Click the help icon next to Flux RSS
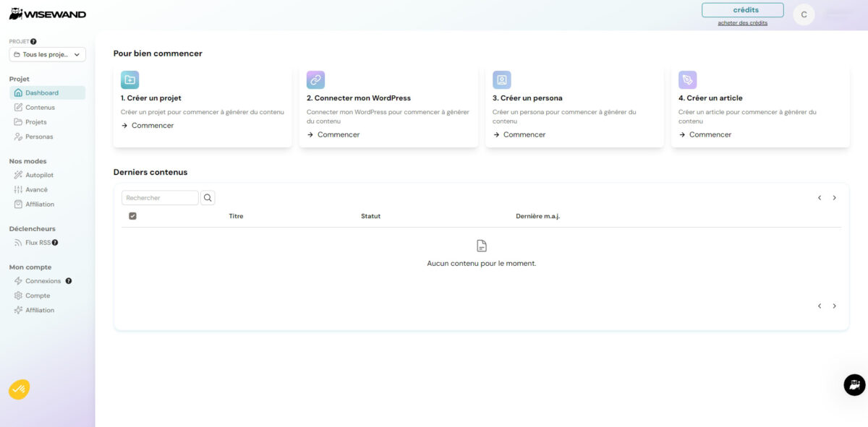Viewport: 868px width, 427px height. click(55, 243)
